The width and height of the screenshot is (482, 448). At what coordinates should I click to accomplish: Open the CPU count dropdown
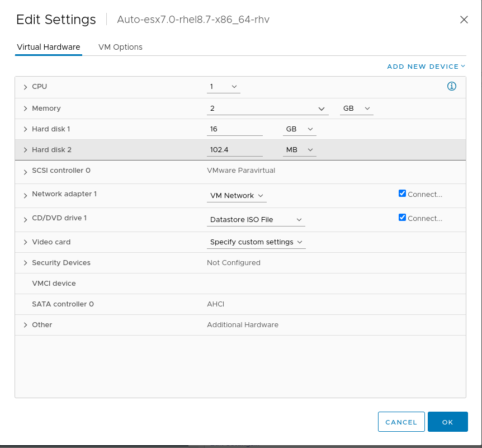(224, 87)
